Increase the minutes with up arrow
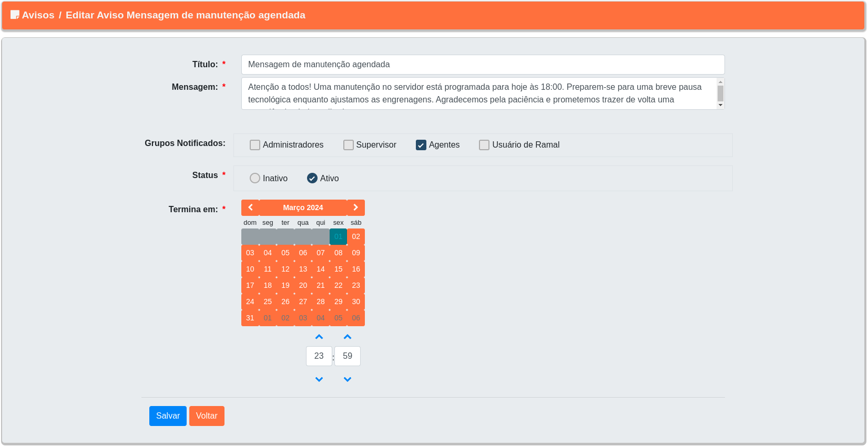The width and height of the screenshot is (868, 447). click(348, 337)
